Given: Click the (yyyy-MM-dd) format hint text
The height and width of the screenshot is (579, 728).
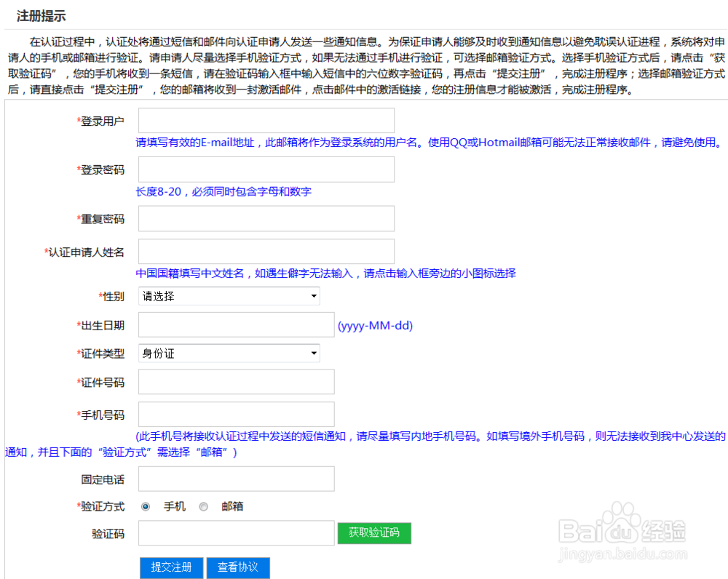Looking at the screenshot, I should 374,325.
